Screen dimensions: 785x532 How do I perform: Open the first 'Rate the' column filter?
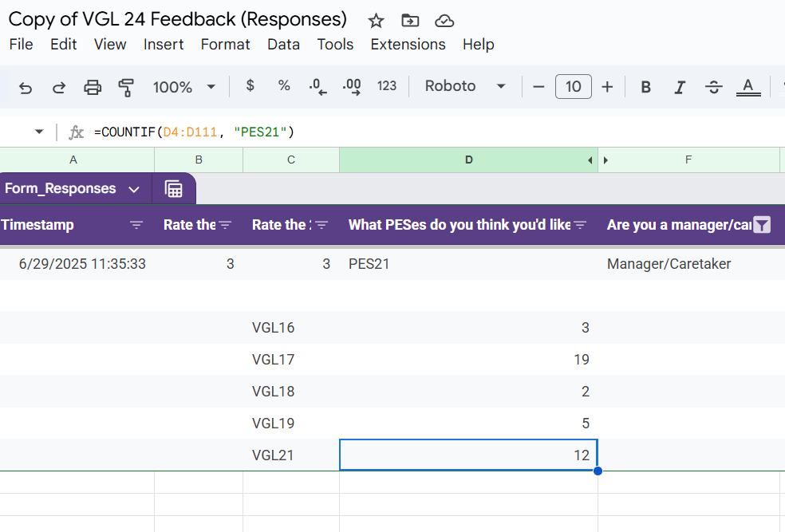[x=225, y=225]
